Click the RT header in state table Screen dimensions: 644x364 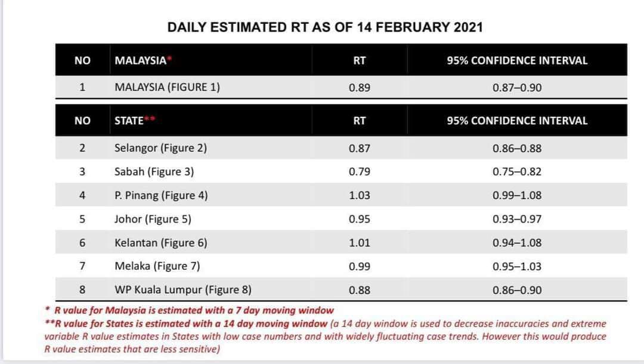[360, 121]
